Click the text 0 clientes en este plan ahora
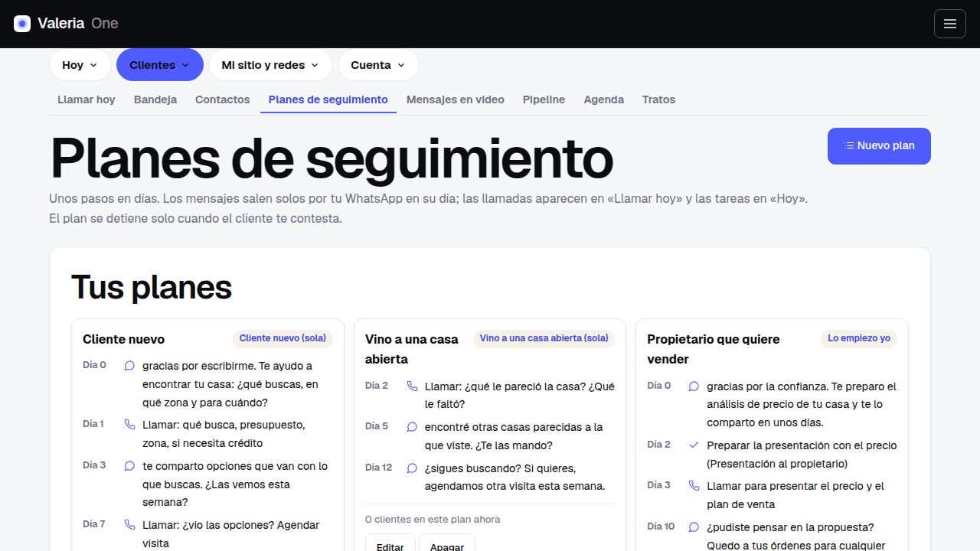The height and width of the screenshot is (551, 980). coord(433,520)
